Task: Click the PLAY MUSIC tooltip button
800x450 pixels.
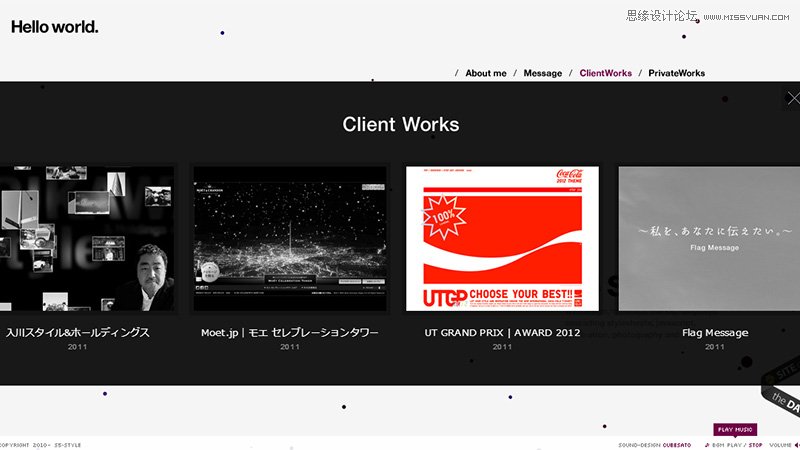Action: [x=735, y=430]
